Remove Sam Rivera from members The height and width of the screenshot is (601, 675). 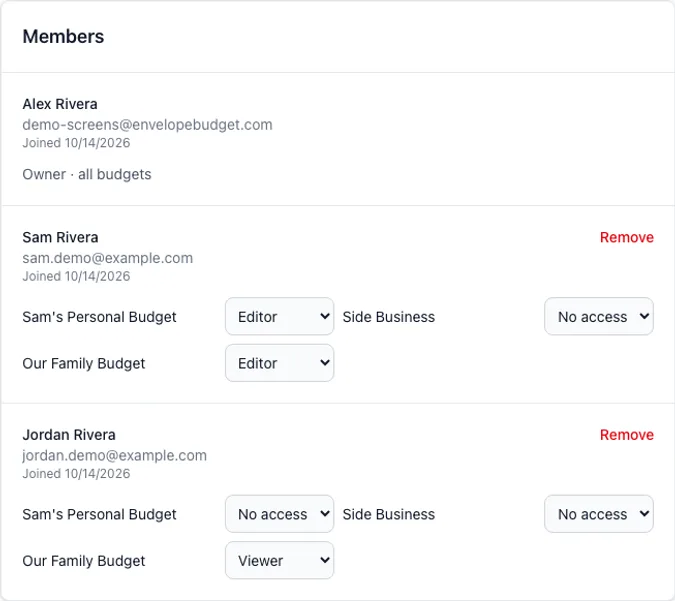[626, 237]
